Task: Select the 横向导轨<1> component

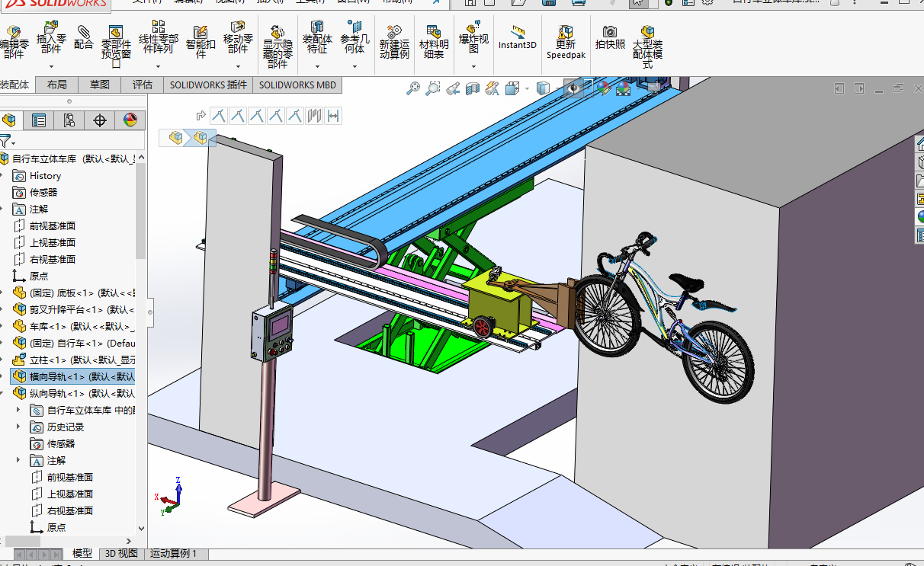Action: pyautogui.click(x=74, y=377)
